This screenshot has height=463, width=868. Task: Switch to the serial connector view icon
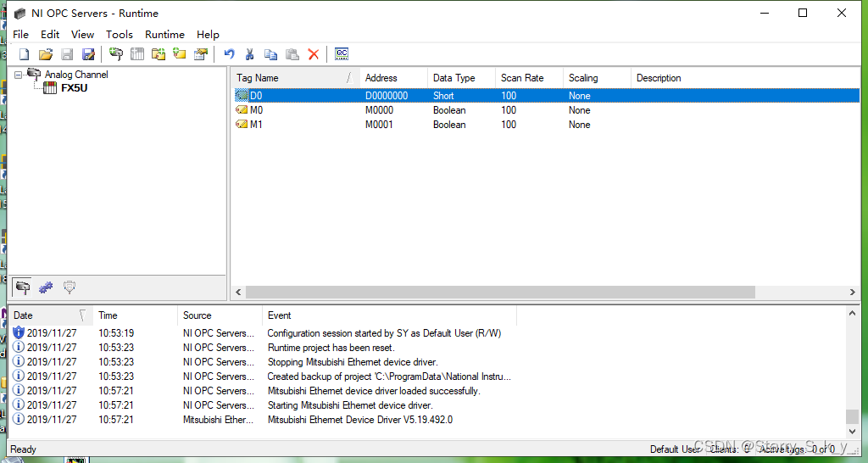tap(70, 287)
